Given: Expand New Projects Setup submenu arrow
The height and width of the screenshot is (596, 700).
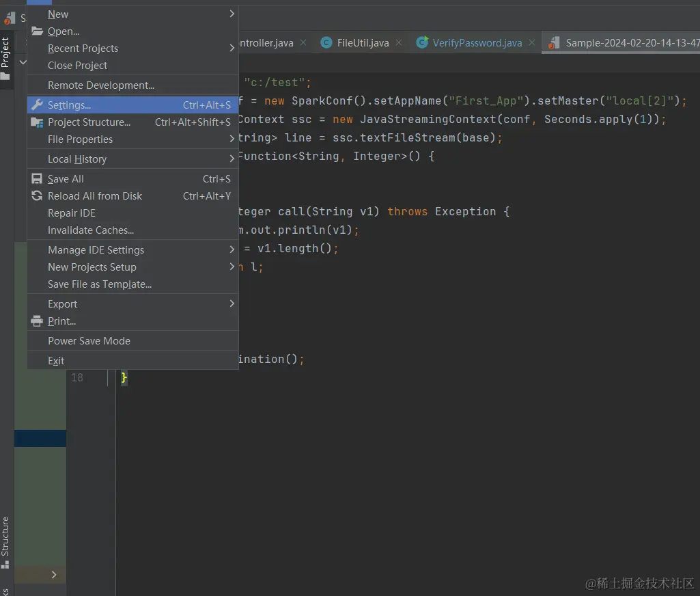Looking at the screenshot, I should pyautogui.click(x=232, y=267).
